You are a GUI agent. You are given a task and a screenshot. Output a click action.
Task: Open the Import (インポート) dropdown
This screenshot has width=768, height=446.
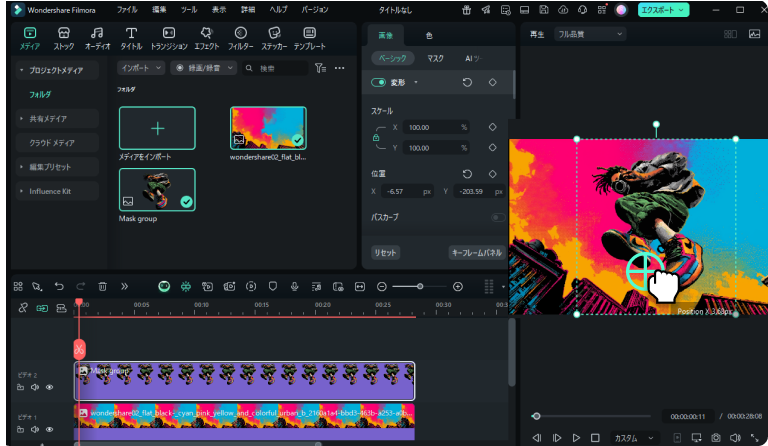[x=141, y=68]
